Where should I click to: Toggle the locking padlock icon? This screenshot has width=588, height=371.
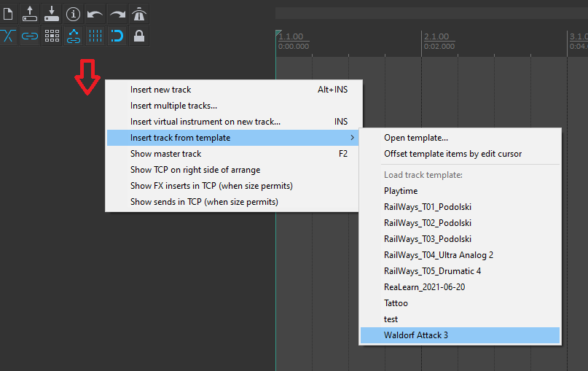coord(139,36)
